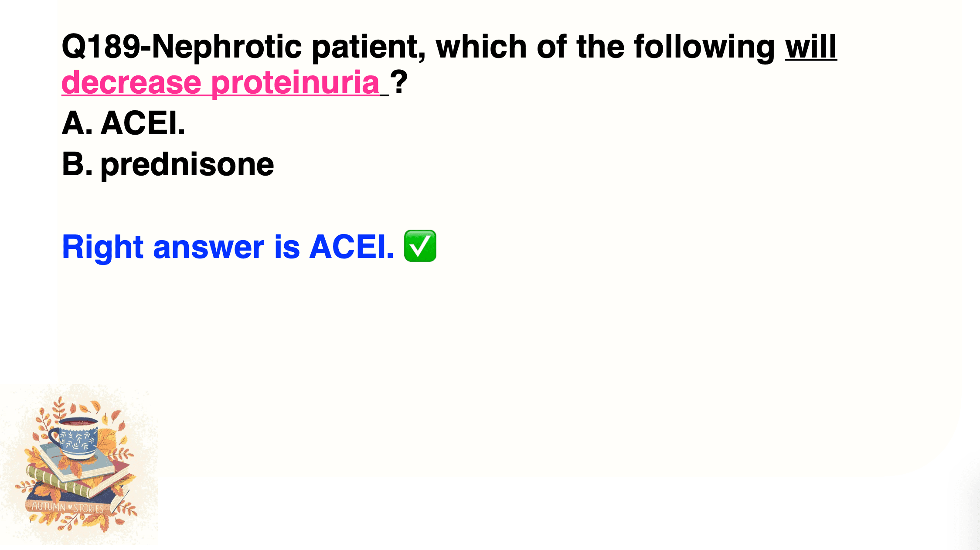This screenshot has width=980, height=550.
Task: Open the pink 'decrease proteinuria' underlined text
Action: [x=221, y=83]
